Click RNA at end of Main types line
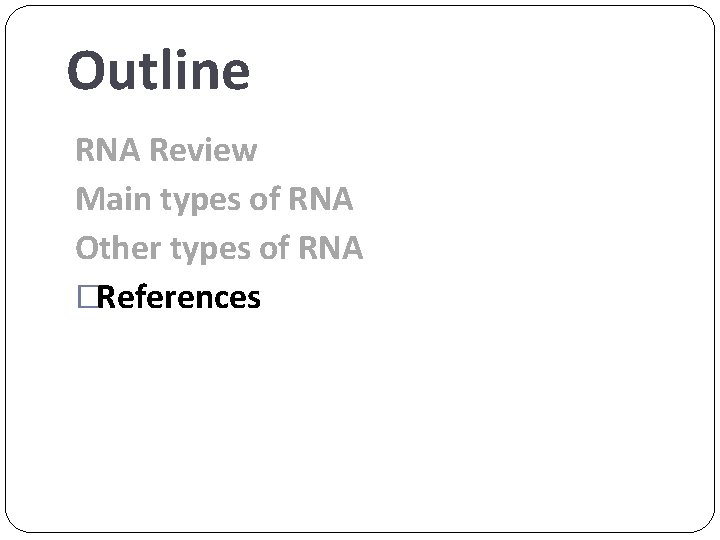Image resolution: width=720 pixels, height=540 pixels. tap(319, 199)
